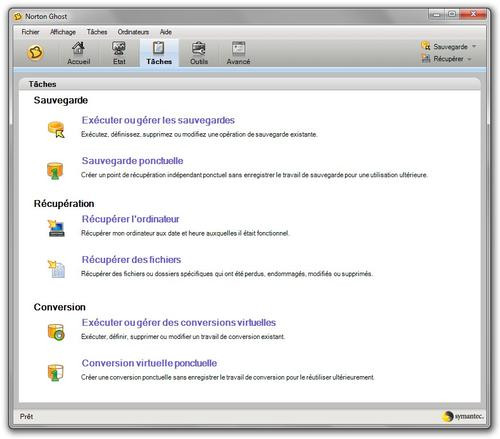Click icon beside Conversion virtuelle ponctuelle
This screenshot has height=439, width=500.
point(55,373)
